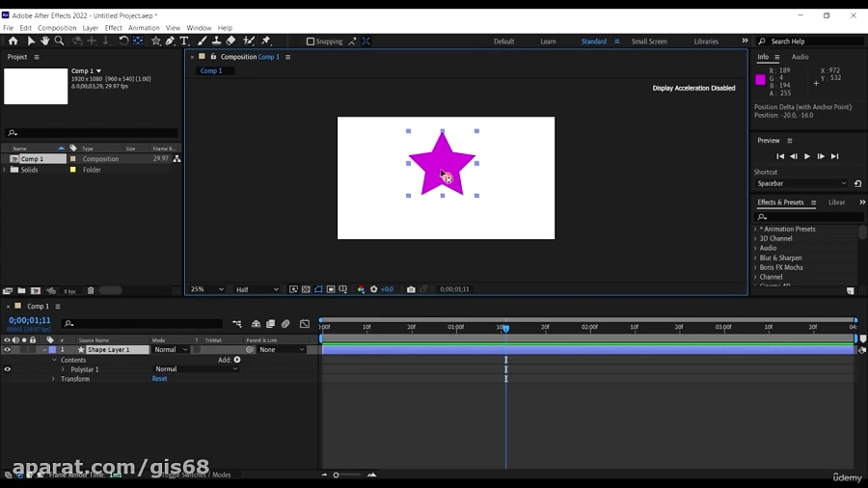This screenshot has height=488, width=868.
Task: Select the Pen tool
Action: (x=170, y=41)
